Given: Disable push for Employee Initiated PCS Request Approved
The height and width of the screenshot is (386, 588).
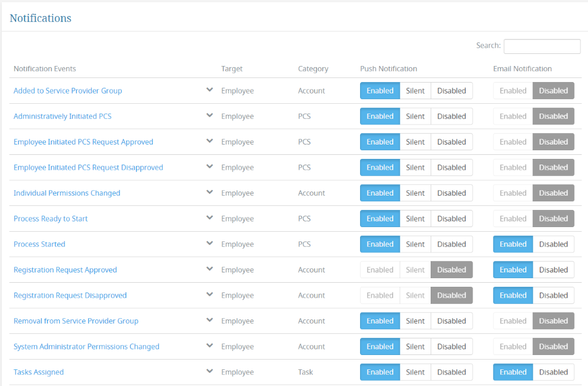Looking at the screenshot, I should click(x=451, y=142).
